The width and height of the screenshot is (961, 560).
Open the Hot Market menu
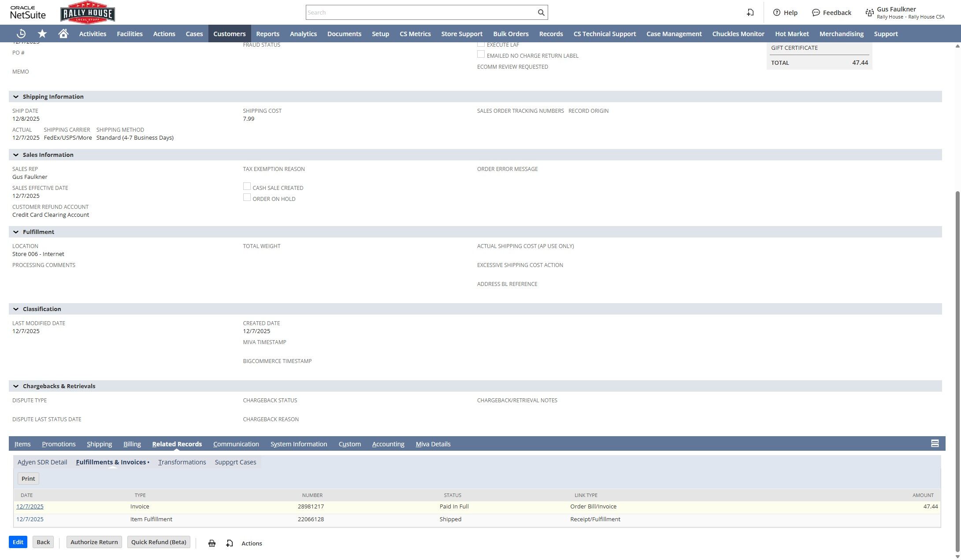(x=792, y=33)
